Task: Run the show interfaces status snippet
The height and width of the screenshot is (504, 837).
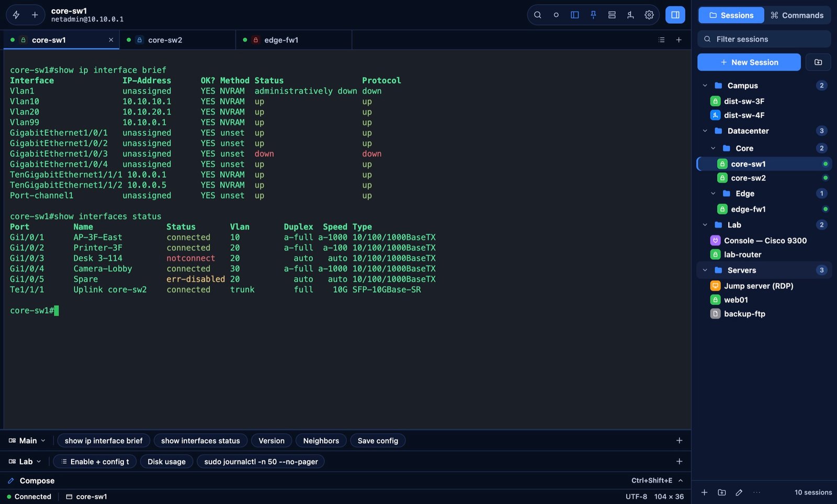Action: pyautogui.click(x=200, y=441)
